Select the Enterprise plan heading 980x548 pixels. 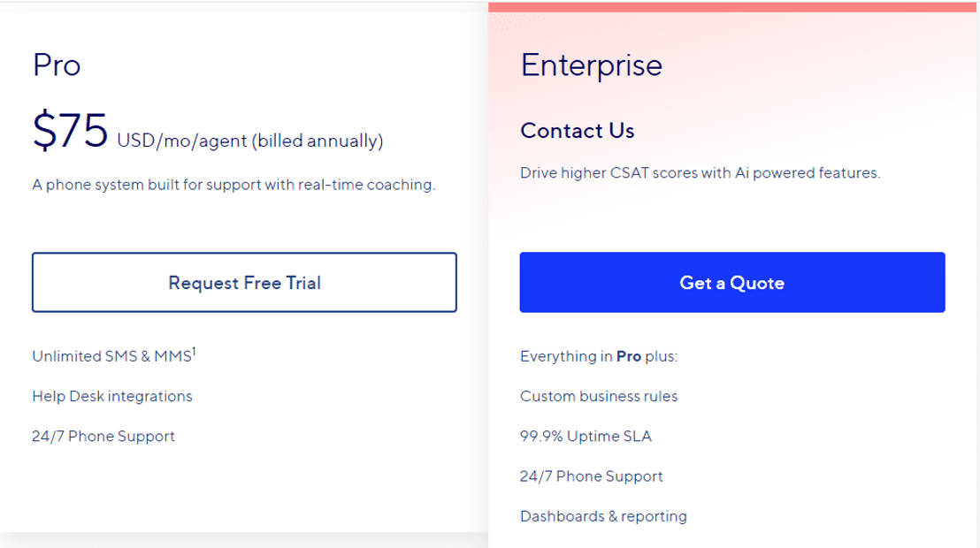[x=592, y=65]
